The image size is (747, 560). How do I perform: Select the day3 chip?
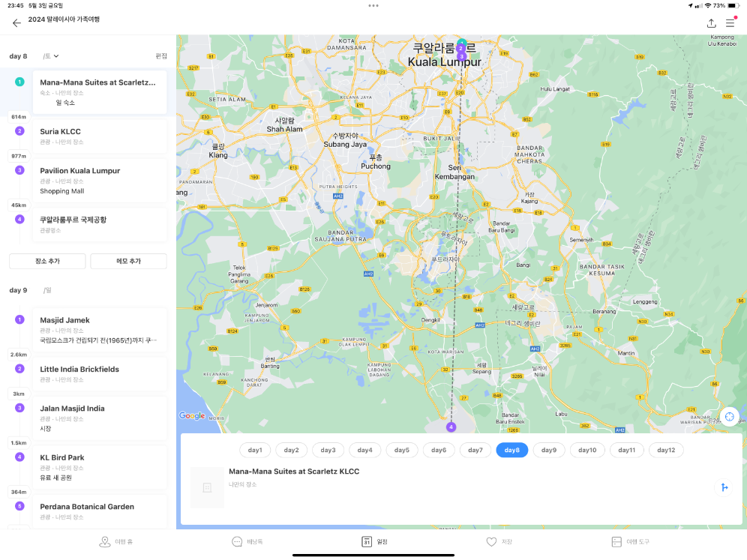point(328,450)
